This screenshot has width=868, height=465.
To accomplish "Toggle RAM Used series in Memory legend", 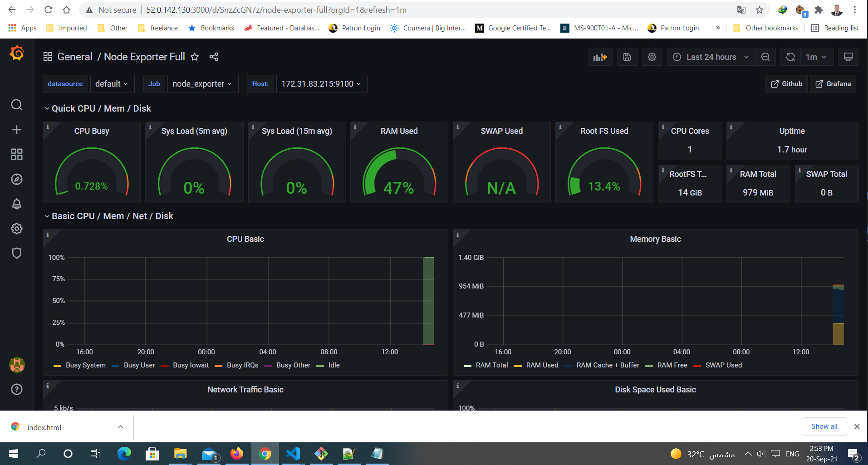I will point(542,365).
